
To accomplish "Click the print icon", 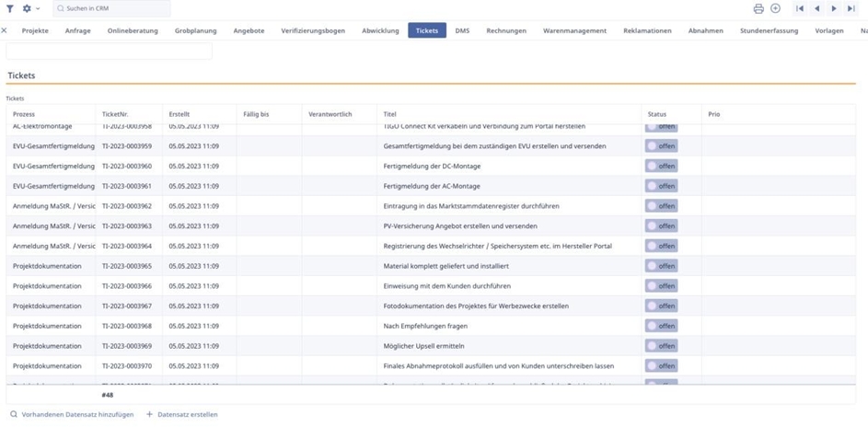I will pos(758,8).
